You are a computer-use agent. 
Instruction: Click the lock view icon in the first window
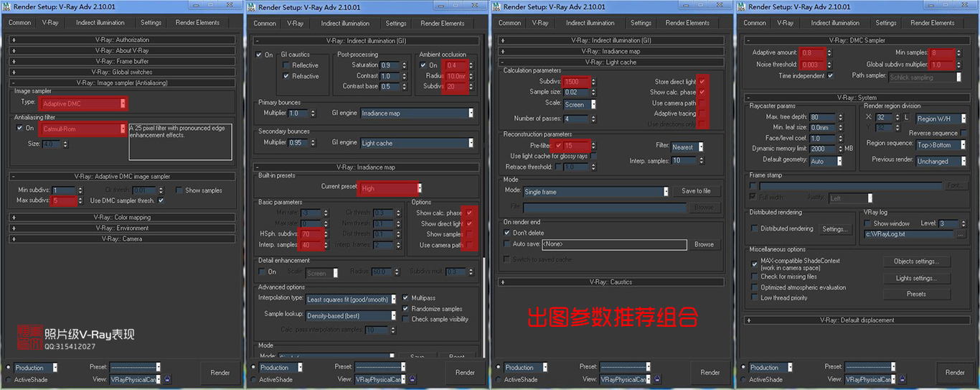click(168, 379)
